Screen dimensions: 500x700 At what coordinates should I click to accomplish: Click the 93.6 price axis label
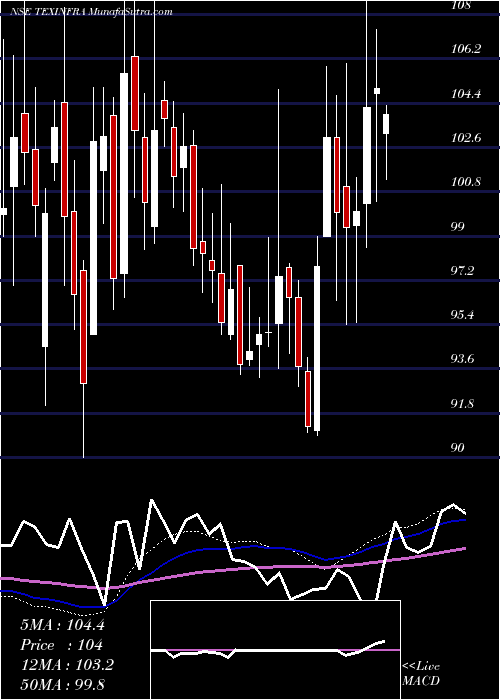click(x=462, y=359)
